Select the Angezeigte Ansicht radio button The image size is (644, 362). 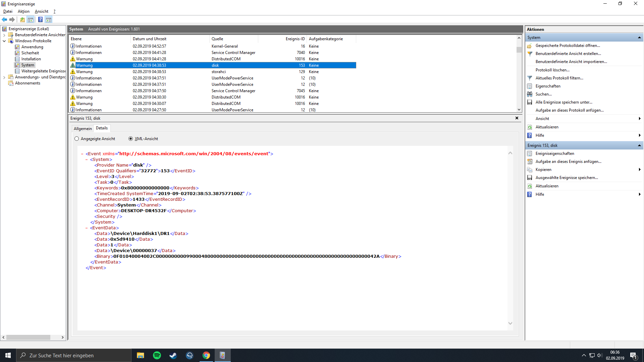tap(77, 139)
